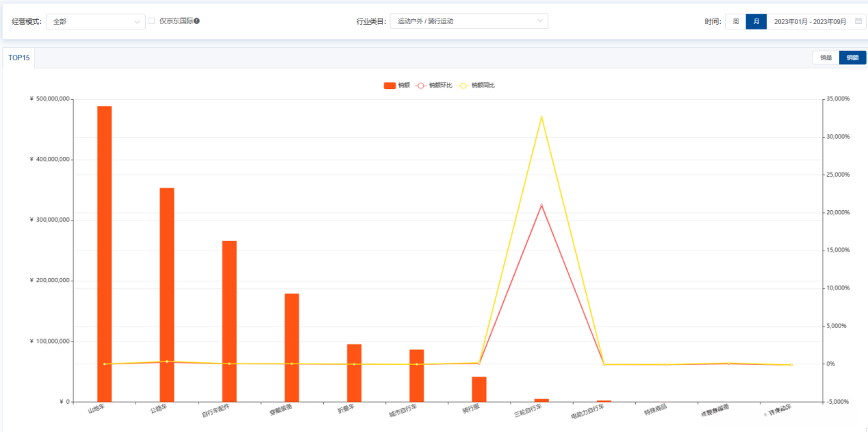Select the TOP15 tab
The image size is (868, 432).
18,58
